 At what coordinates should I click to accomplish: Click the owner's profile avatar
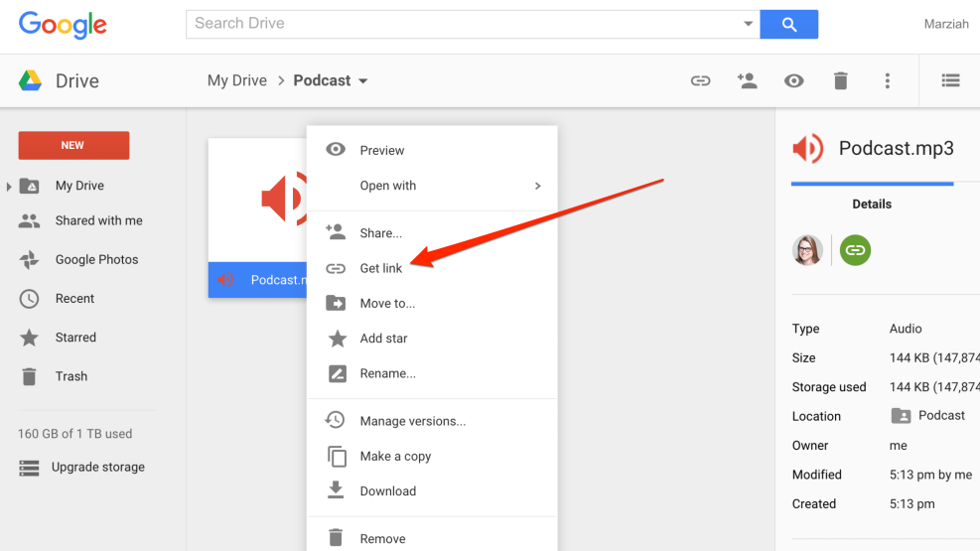(807, 250)
